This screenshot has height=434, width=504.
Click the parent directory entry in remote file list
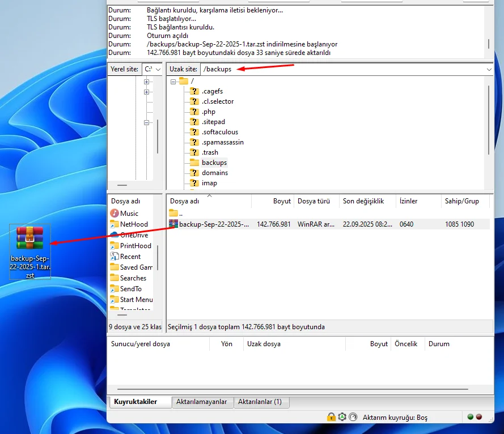(182, 213)
